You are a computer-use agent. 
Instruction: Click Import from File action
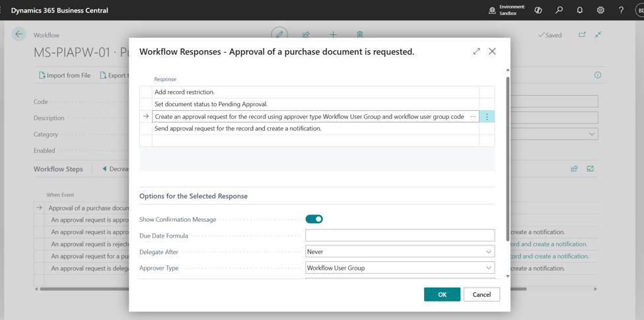click(x=65, y=75)
